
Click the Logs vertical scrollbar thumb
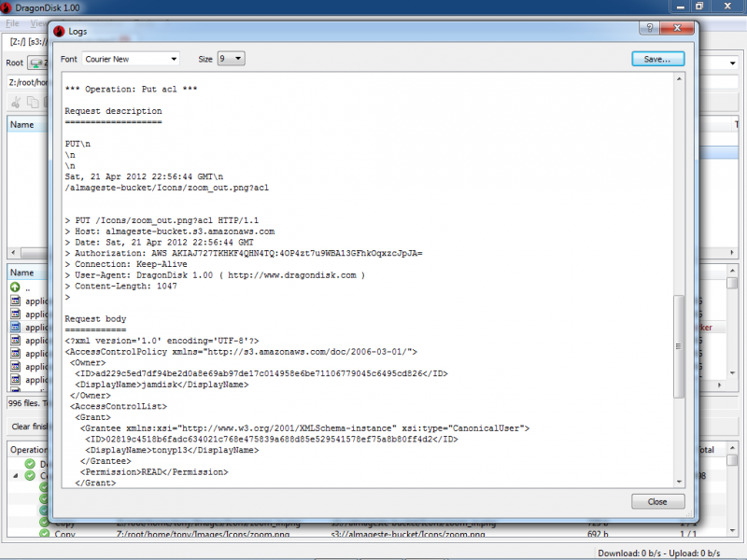point(679,346)
